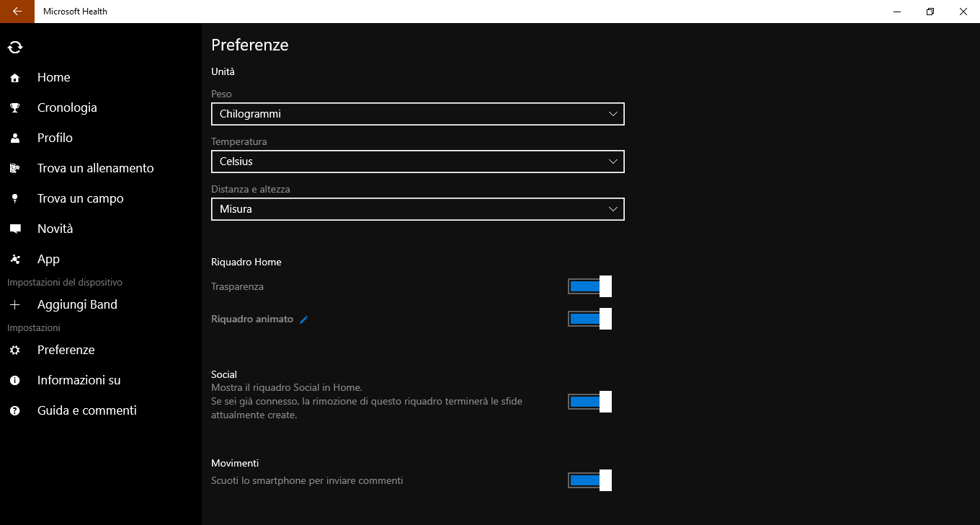980x525 pixels.
Task: Open Novità in the sidebar
Action: click(x=101, y=229)
